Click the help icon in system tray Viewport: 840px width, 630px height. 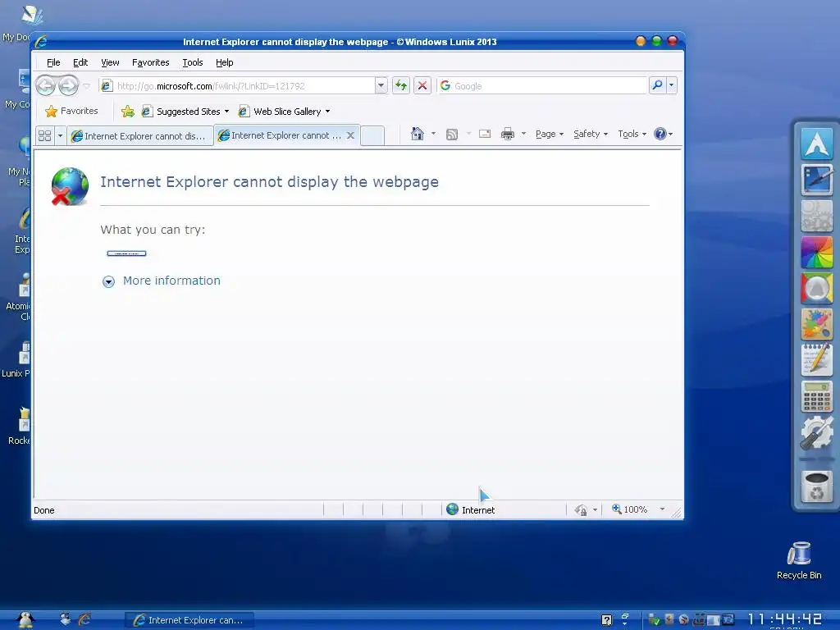click(606, 620)
